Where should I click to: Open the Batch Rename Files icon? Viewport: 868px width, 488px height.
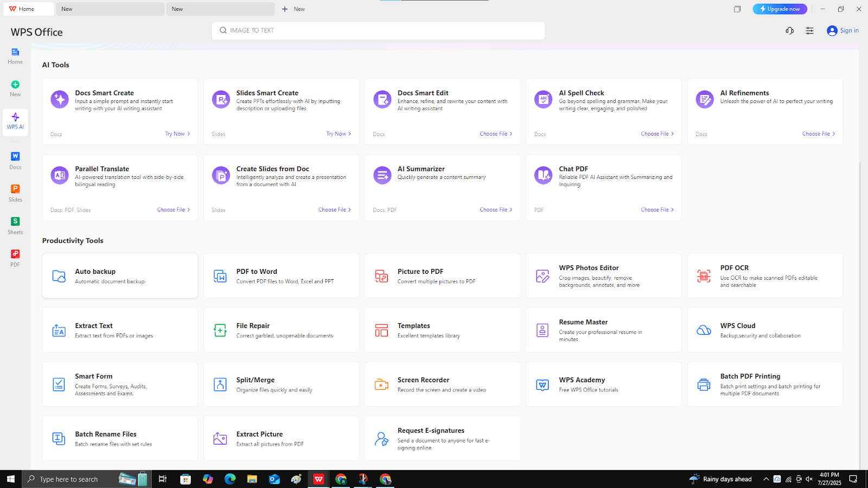click(x=59, y=439)
